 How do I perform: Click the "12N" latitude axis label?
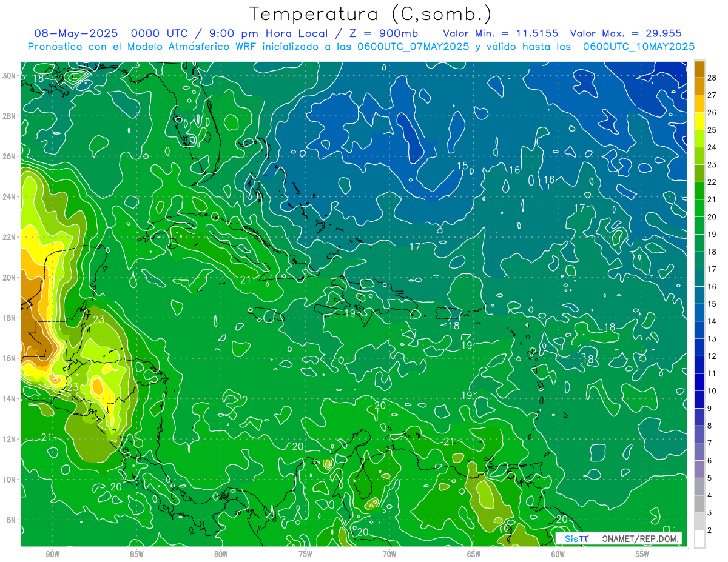[x=9, y=439]
